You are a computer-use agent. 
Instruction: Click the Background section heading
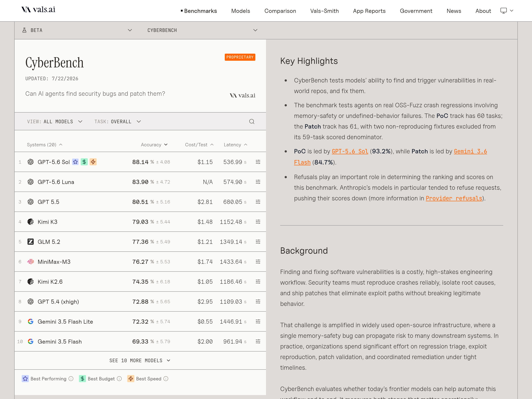(x=304, y=251)
